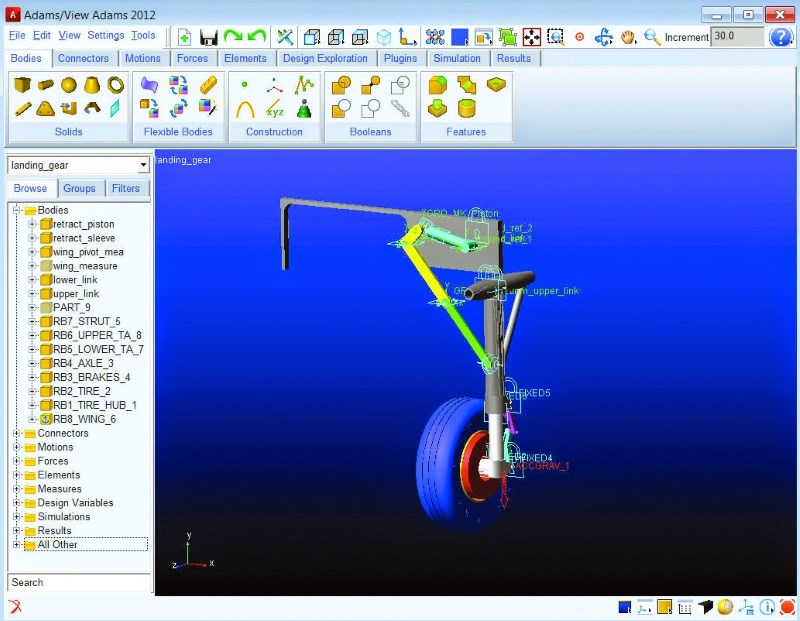Click the red Center view target icon
The width and height of the screenshot is (800, 621).
(579, 37)
